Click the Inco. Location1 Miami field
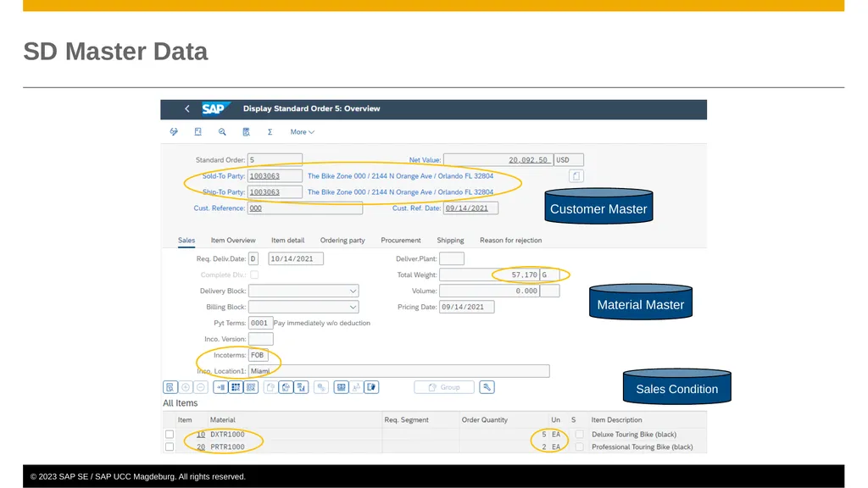Image resolution: width=868 pixels, height=488 pixels. (x=399, y=371)
